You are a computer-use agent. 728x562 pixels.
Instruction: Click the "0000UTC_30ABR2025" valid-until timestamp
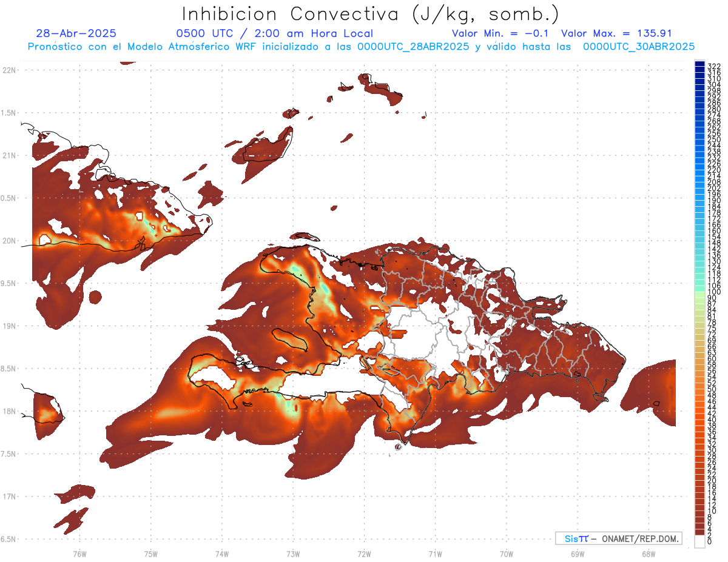[x=639, y=47]
